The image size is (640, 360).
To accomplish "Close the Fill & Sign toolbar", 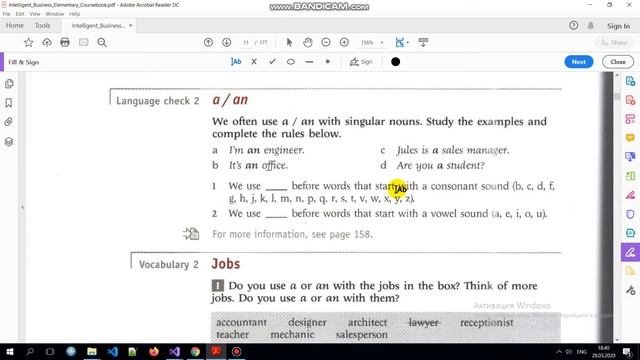I will [x=618, y=62].
